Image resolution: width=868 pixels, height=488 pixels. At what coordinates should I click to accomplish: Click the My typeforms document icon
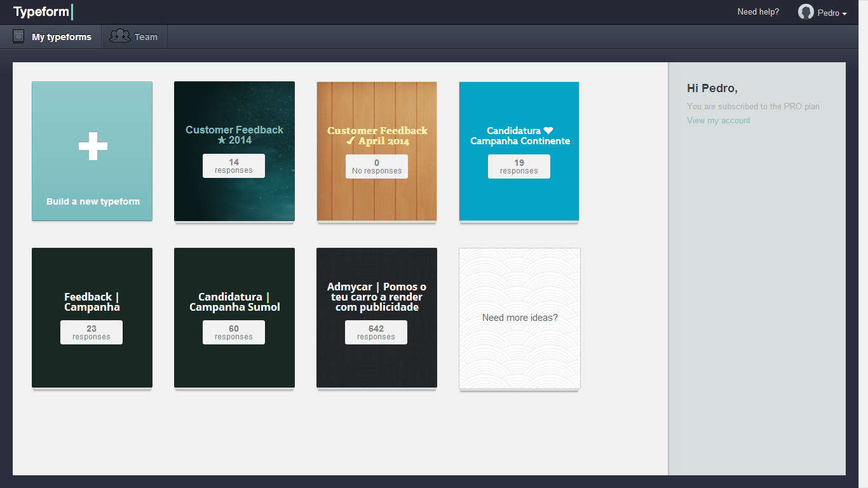coord(18,36)
